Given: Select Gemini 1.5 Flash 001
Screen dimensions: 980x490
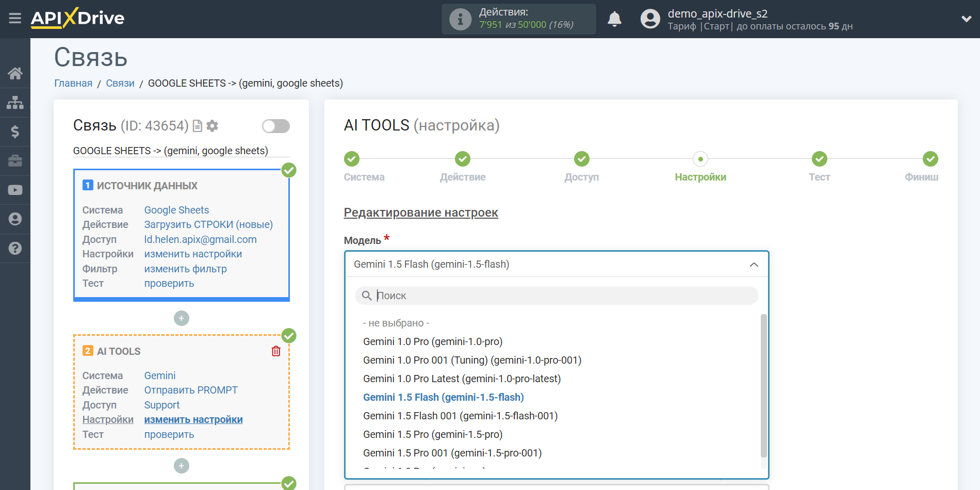Looking at the screenshot, I should click(x=460, y=416).
